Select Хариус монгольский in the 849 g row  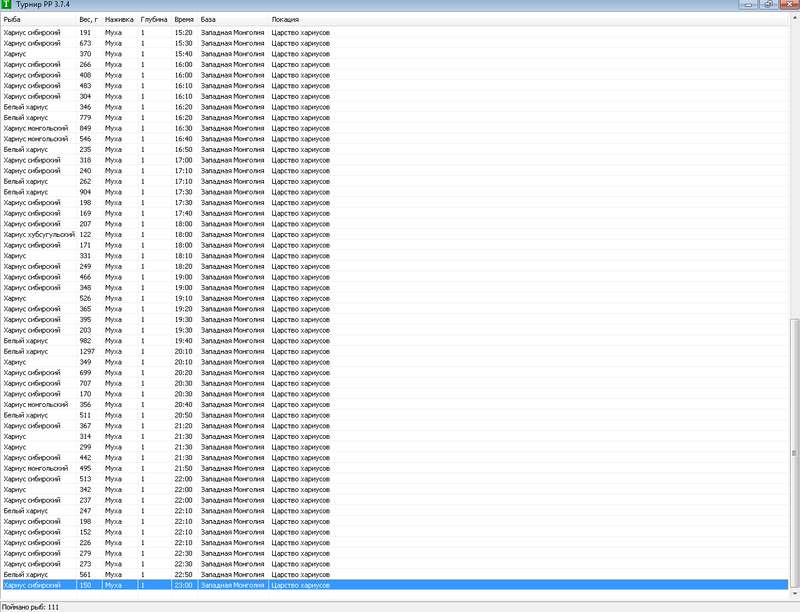[x=36, y=128]
